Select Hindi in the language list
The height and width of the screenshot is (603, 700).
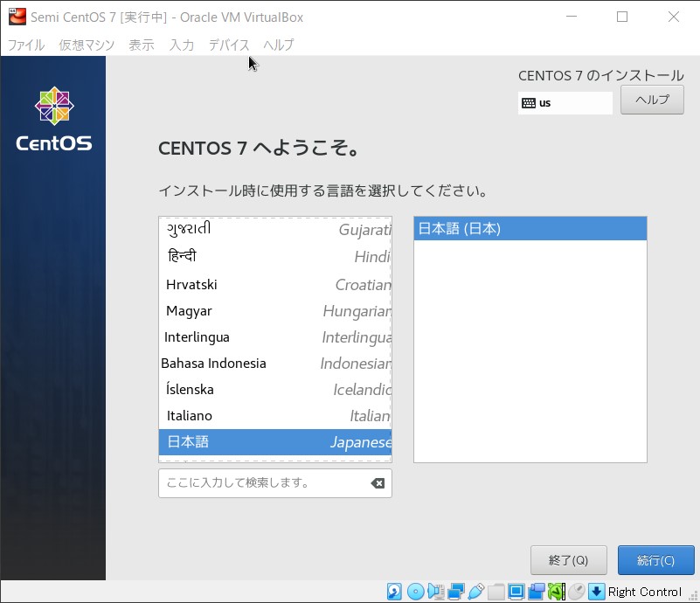(275, 256)
